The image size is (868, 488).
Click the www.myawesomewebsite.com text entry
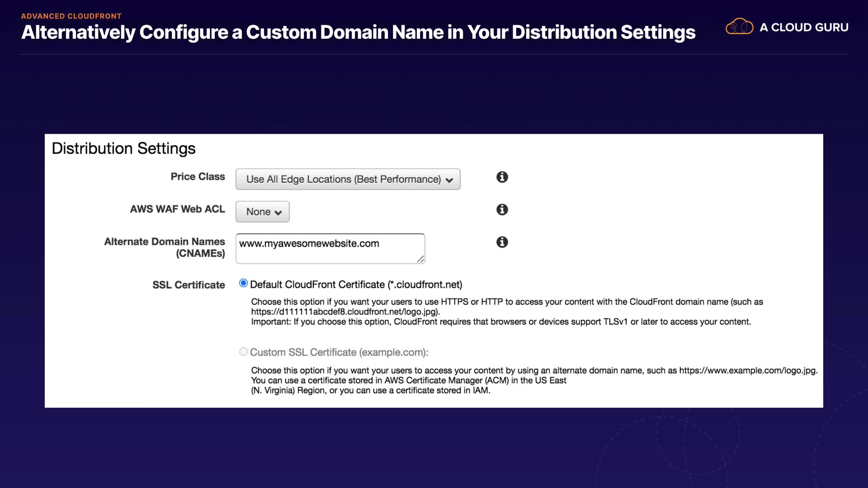[309, 244]
